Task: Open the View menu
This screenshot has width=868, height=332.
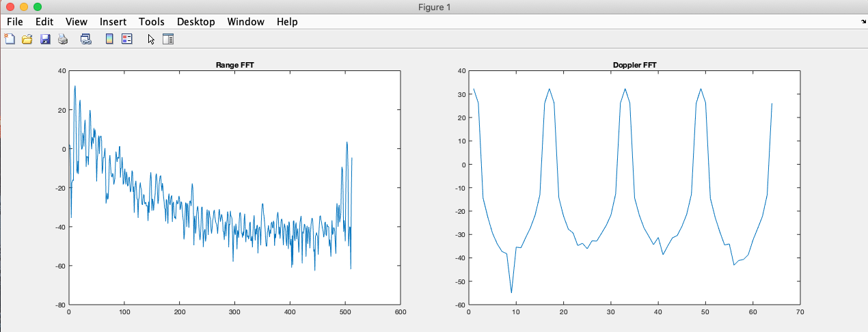Action: pos(77,22)
